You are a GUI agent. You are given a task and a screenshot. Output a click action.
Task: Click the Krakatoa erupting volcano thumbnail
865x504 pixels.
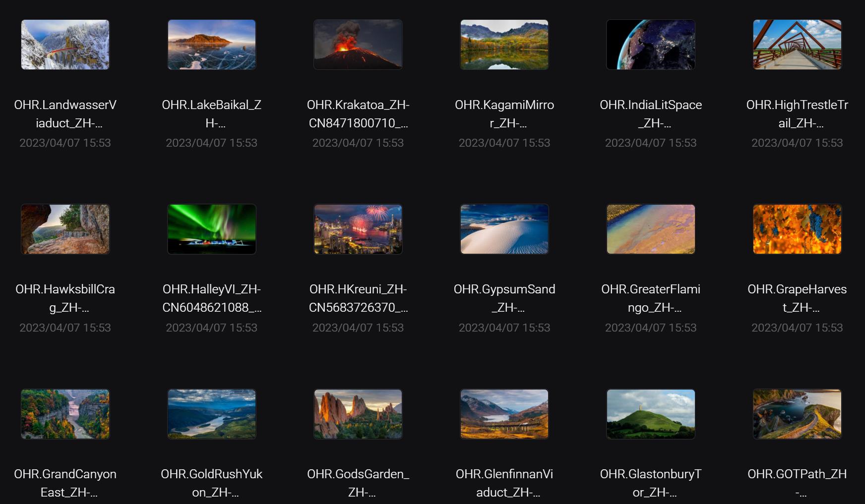click(358, 45)
